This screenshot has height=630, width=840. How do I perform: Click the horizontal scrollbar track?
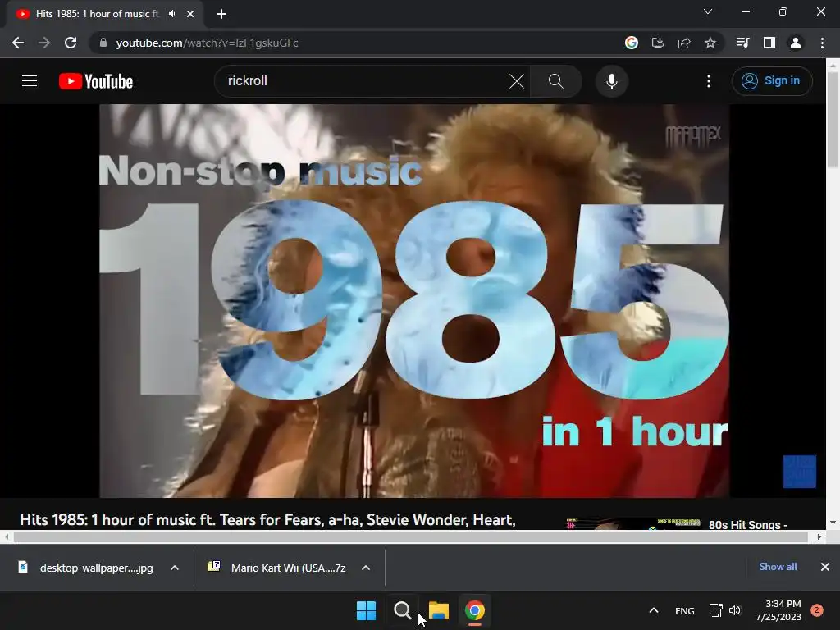point(412,536)
